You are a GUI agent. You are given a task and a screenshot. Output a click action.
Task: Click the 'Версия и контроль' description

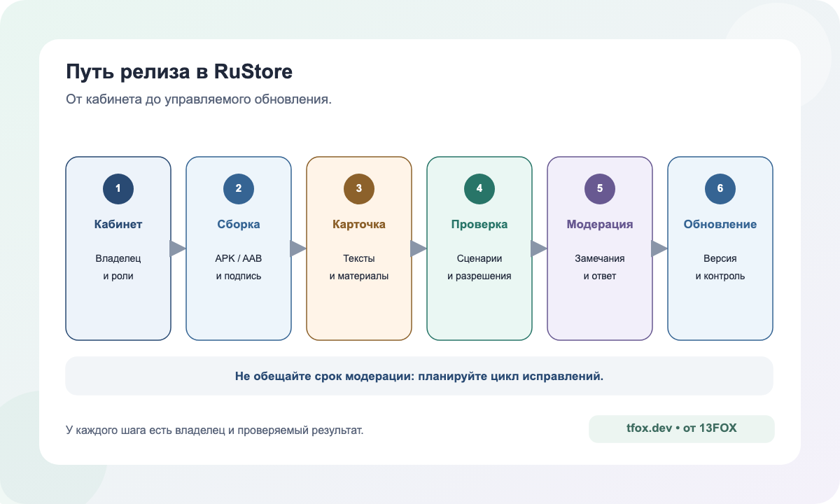coord(720,267)
